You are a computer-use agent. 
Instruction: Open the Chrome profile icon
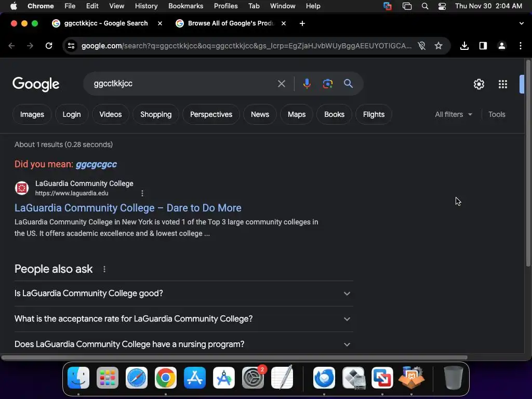click(501, 46)
